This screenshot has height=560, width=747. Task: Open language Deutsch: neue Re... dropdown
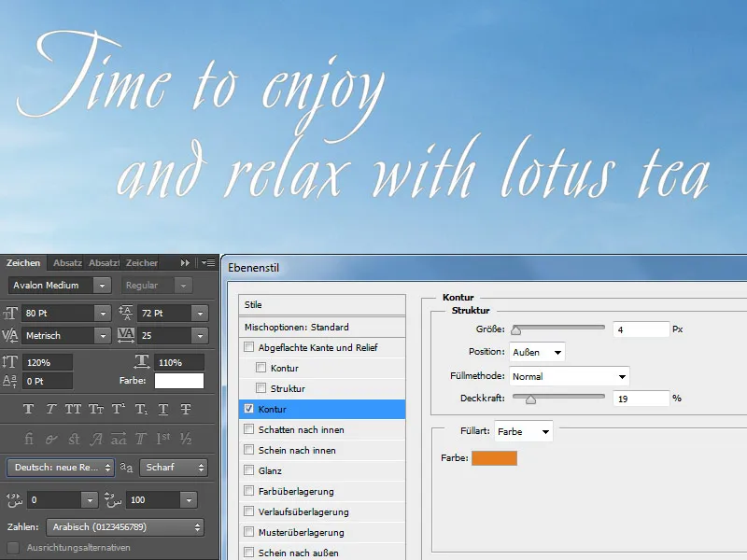coord(60,468)
